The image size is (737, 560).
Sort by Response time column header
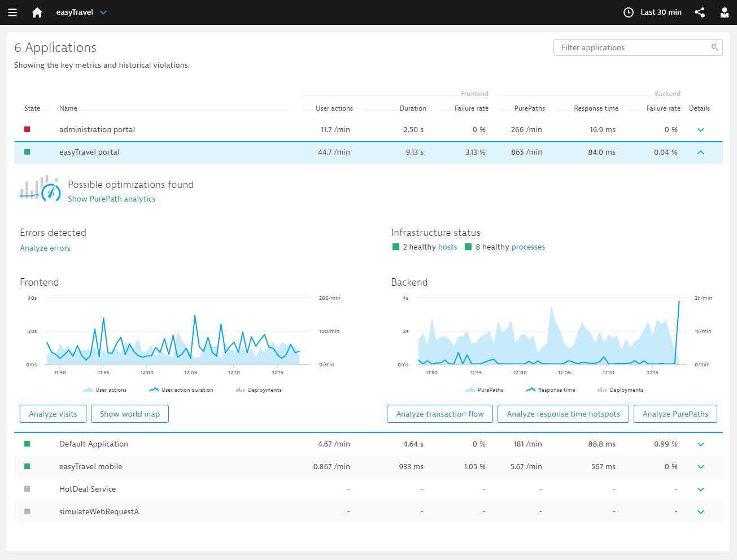click(596, 108)
